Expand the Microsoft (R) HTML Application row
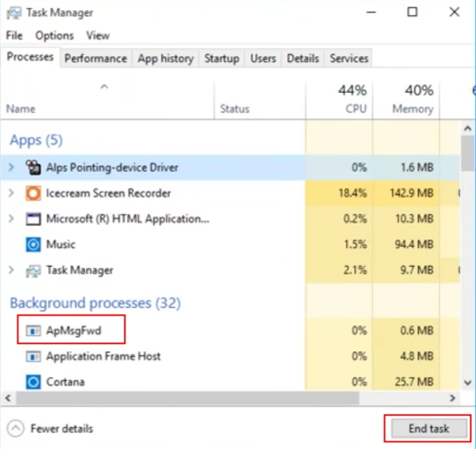 pos(11,219)
